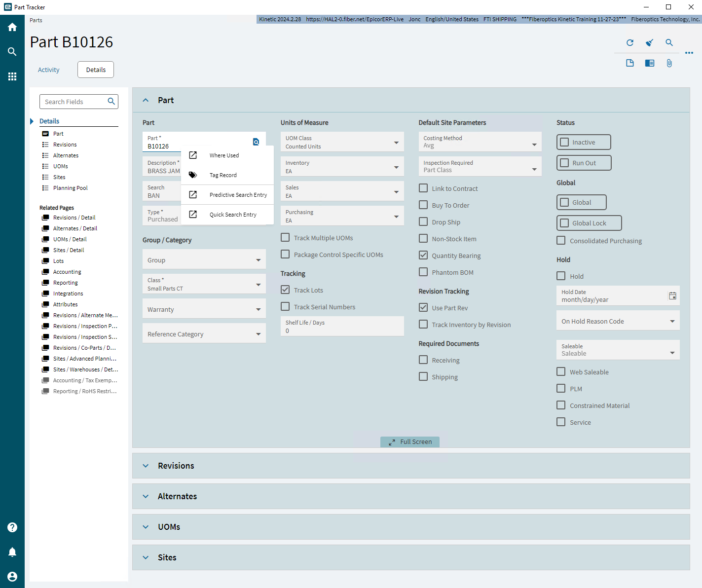Viewport: 702px width, 588px height.
Task: Choose Tag Record from context menu
Action: [227, 175]
